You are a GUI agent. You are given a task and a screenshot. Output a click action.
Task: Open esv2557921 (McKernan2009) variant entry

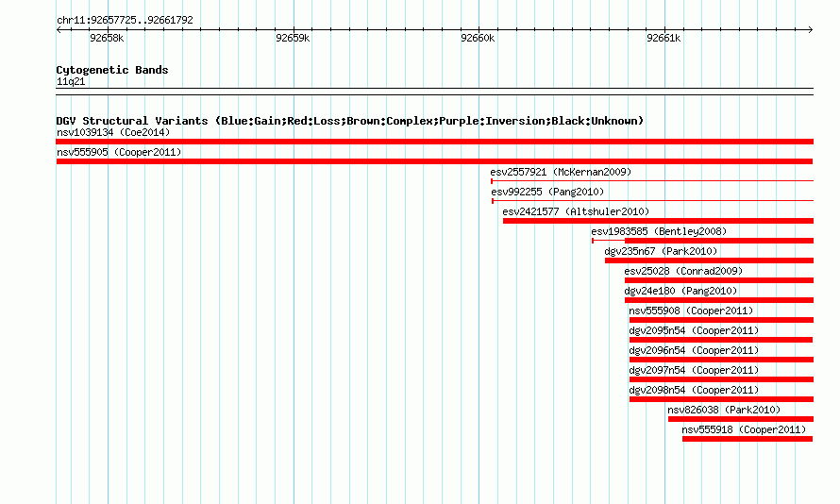coord(561,172)
